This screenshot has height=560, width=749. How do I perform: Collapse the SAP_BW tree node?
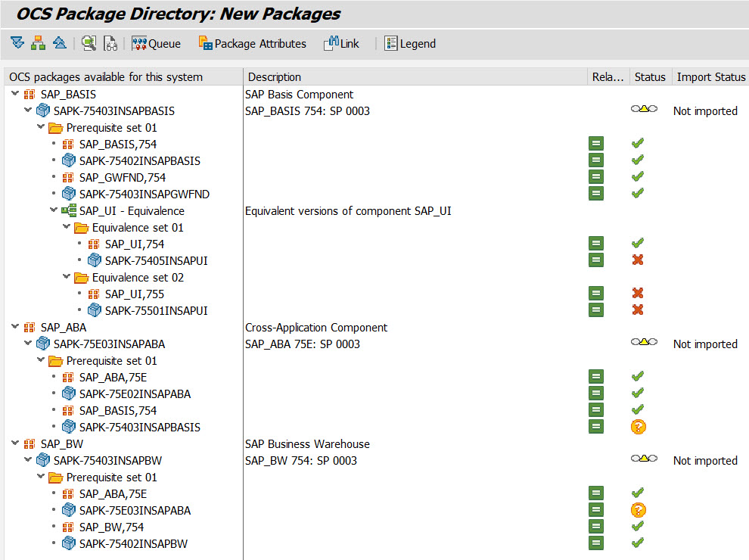point(14,443)
